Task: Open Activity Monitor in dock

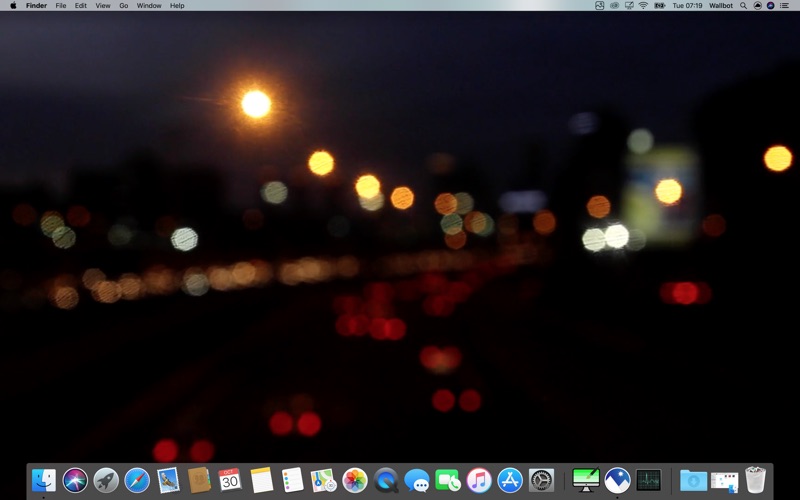Action: (x=649, y=480)
